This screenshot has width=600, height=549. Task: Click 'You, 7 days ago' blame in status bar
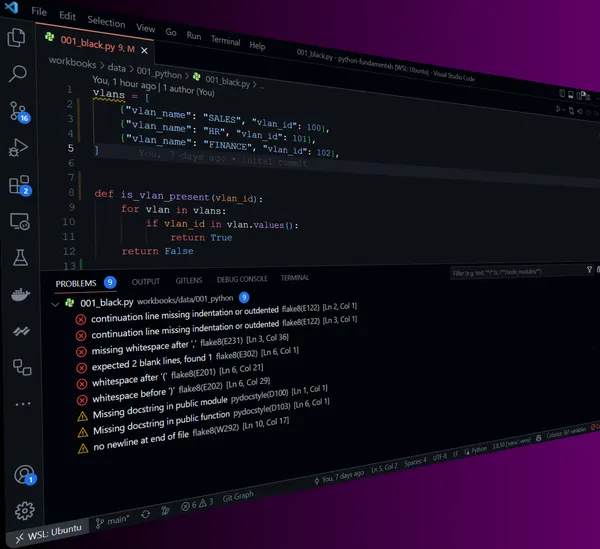click(339, 477)
